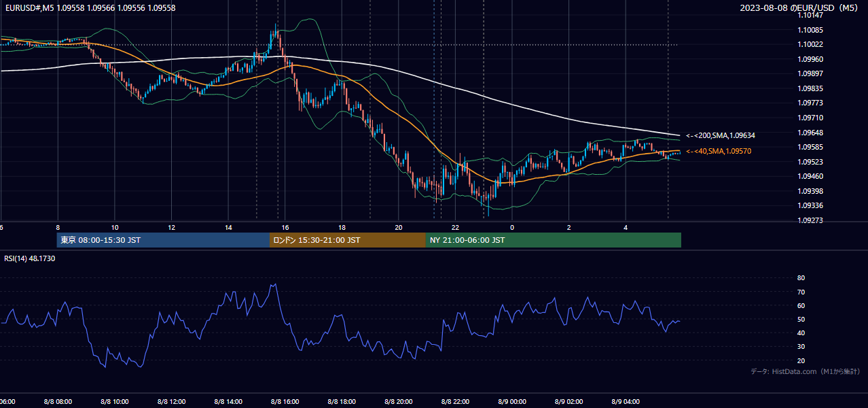
Task: Click hour label 14 under price chart
Action: point(228,227)
